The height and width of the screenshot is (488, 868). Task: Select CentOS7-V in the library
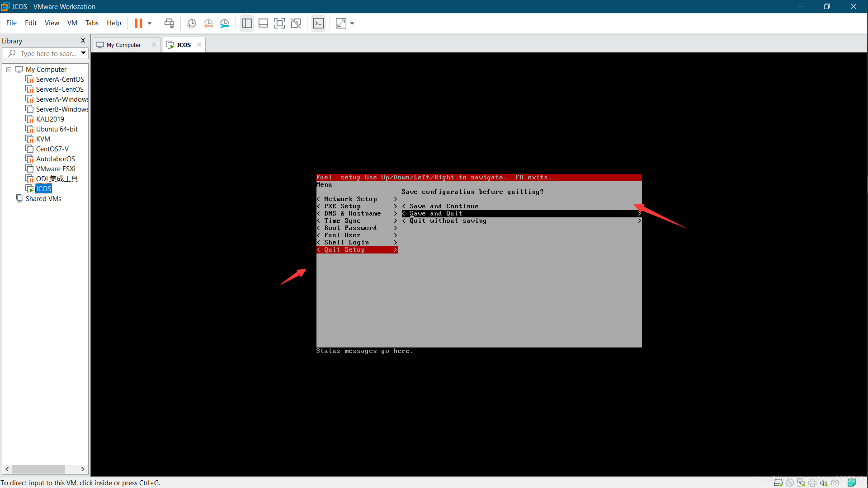pos(52,149)
